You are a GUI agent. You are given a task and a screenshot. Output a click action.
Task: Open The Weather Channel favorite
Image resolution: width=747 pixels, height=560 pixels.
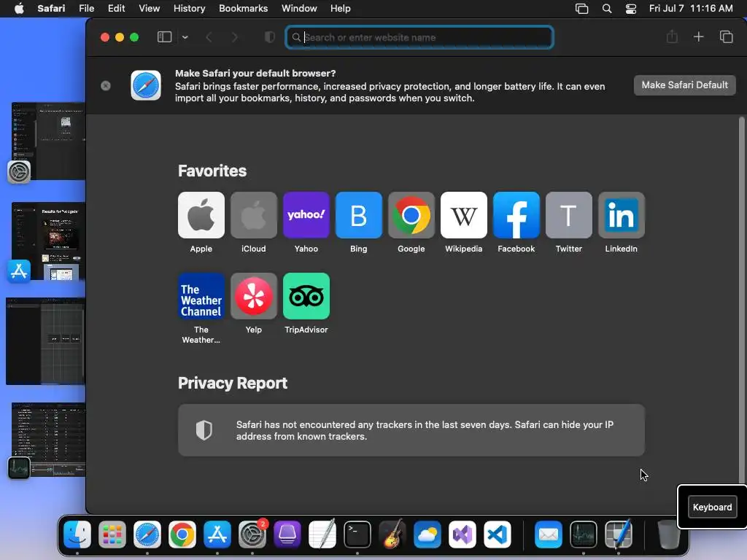[201, 296]
